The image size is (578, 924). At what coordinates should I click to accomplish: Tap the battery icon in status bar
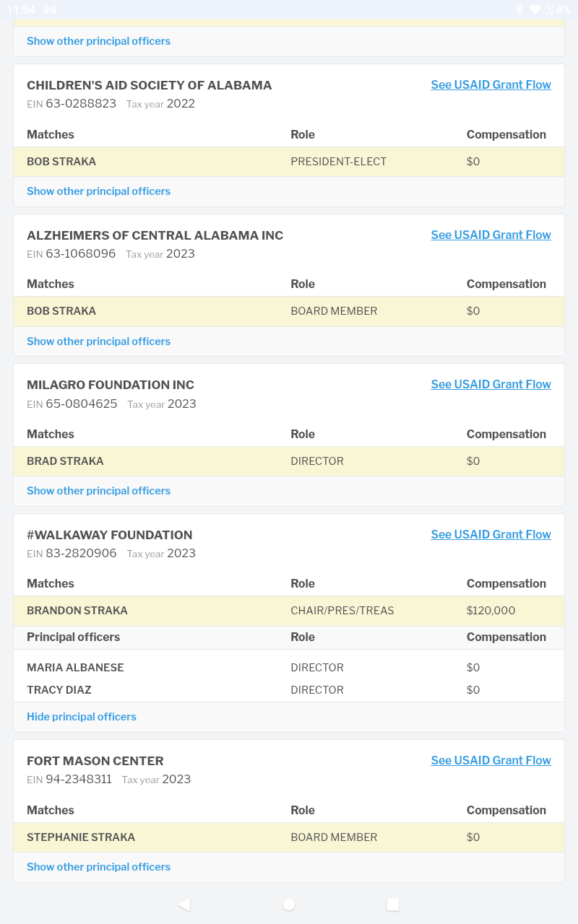pyautogui.click(x=549, y=9)
